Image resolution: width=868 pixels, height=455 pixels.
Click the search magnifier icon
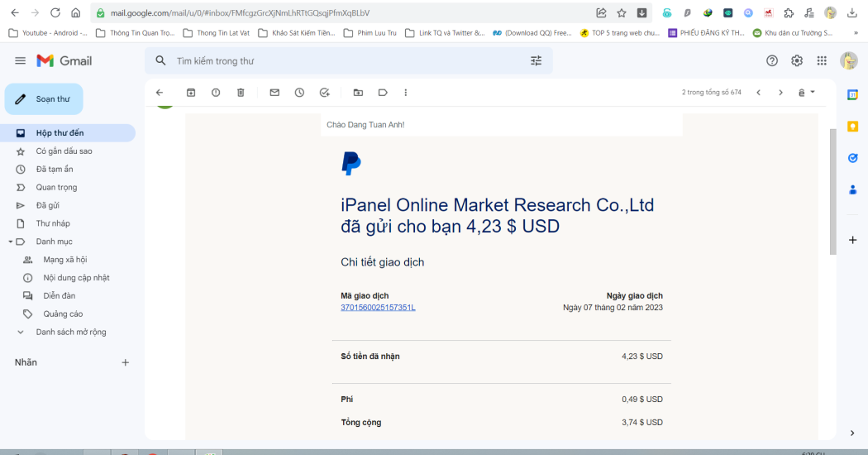[x=160, y=61]
